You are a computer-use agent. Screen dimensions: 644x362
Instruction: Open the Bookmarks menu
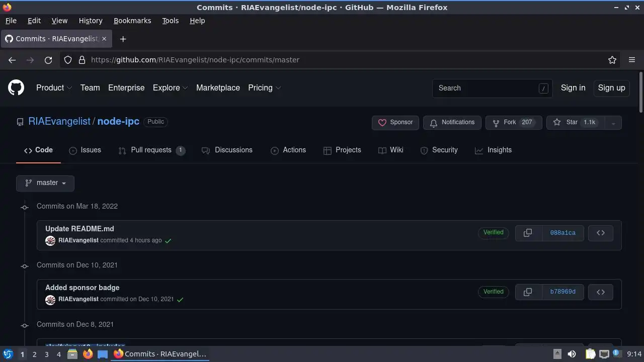tap(132, 21)
